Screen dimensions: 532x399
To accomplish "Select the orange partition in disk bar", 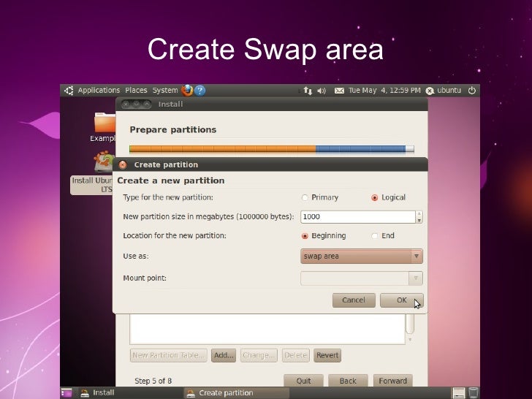I will 223,149.
